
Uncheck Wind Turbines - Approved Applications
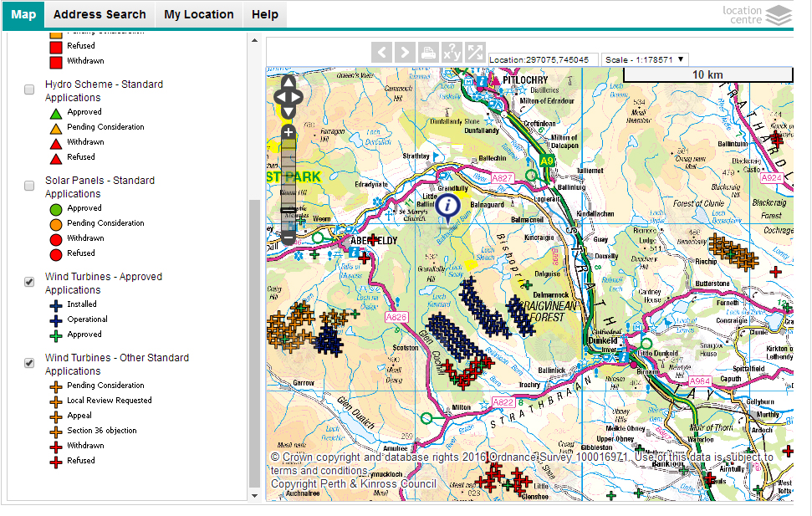pos(29,282)
